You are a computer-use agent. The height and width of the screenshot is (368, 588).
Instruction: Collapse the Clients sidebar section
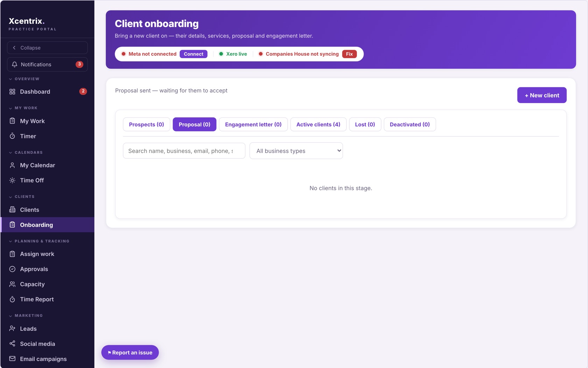22,197
